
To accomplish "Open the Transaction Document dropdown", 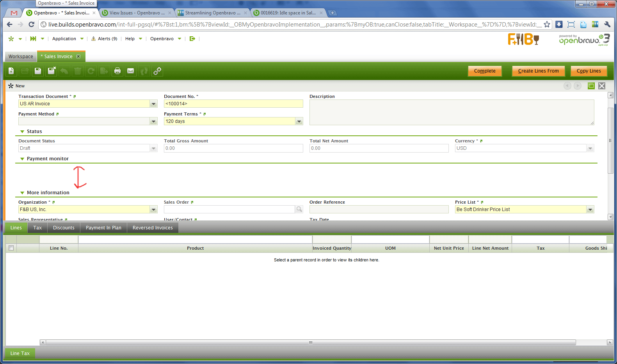I will pos(153,104).
